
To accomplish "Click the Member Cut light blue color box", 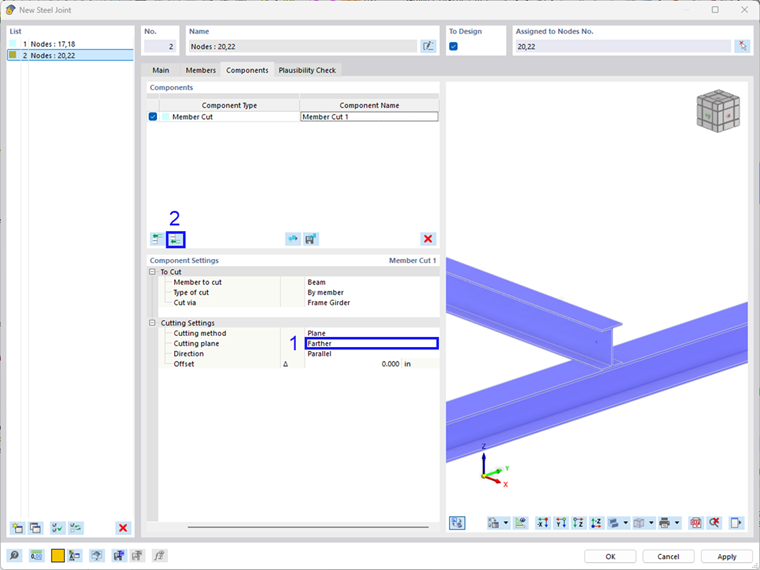I will (166, 117).
